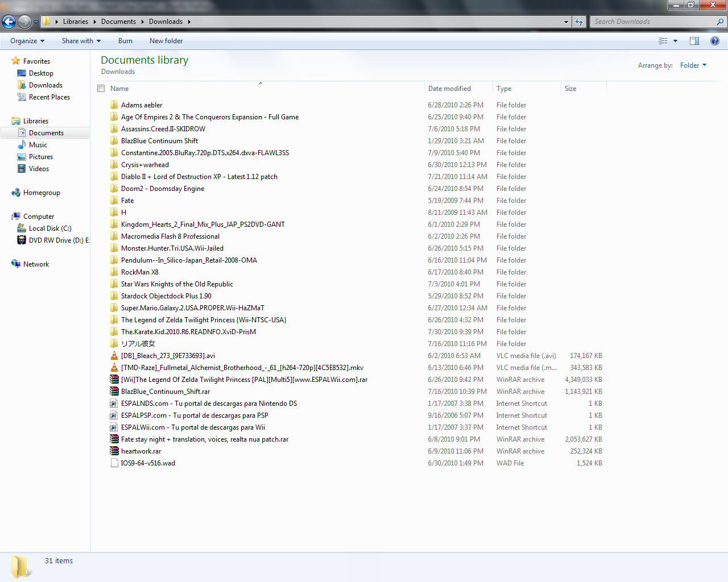The image size is (728, 582).
Task: Expand the Share with dropdown
Action: click(x=81, y=41)
